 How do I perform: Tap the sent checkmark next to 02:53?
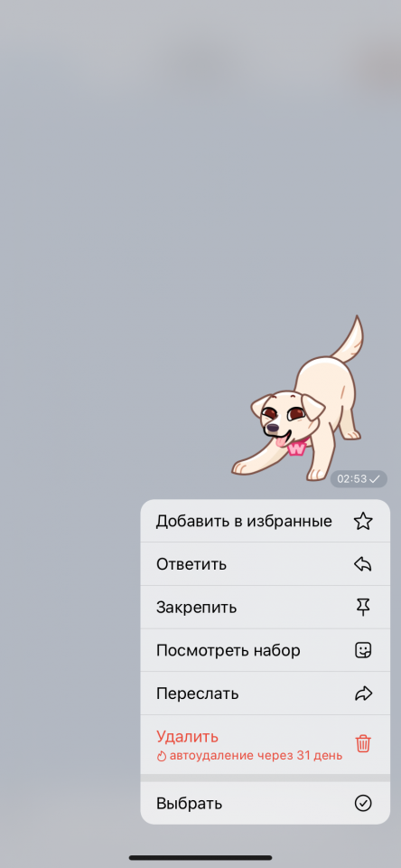click(x=375, y=479)
